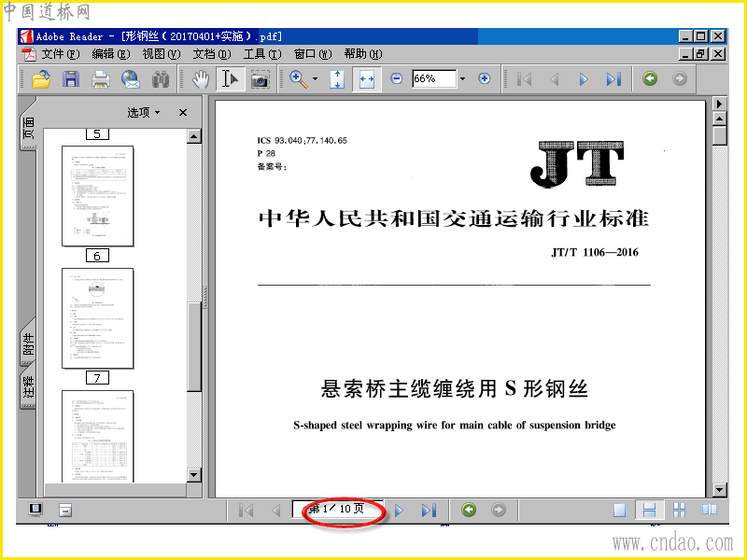This screenshot has height=560, width=747.
Task: Select page 7 thumbnail
Action: [97, 318]
